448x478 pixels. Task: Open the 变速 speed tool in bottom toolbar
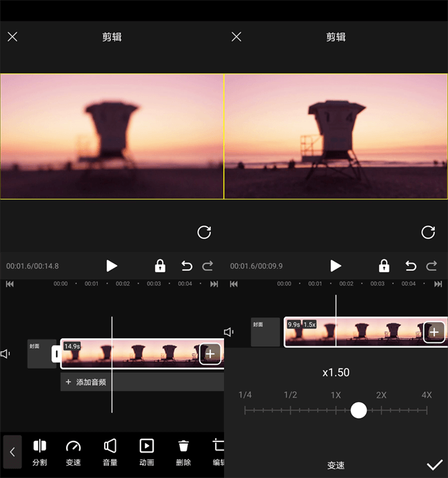point(73,452)
